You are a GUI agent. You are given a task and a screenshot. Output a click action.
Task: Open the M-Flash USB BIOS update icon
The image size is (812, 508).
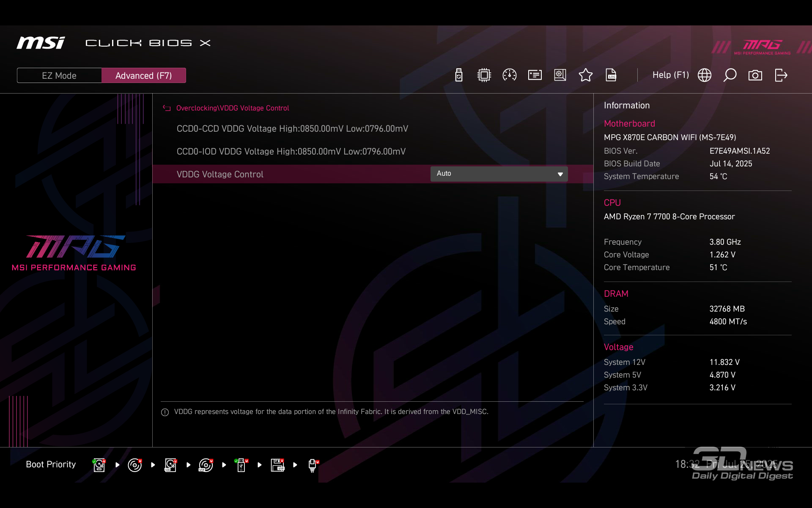point(459,75)
